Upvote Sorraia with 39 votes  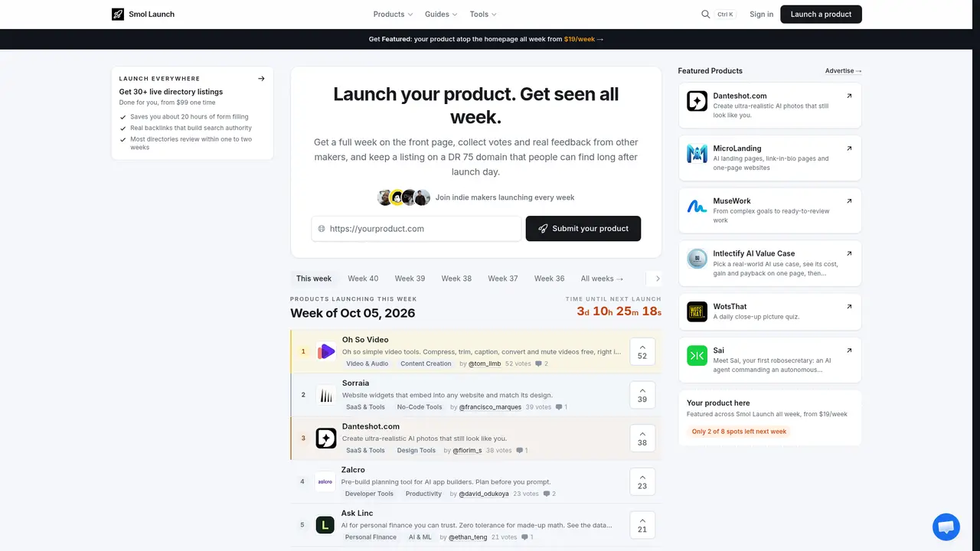642,395
